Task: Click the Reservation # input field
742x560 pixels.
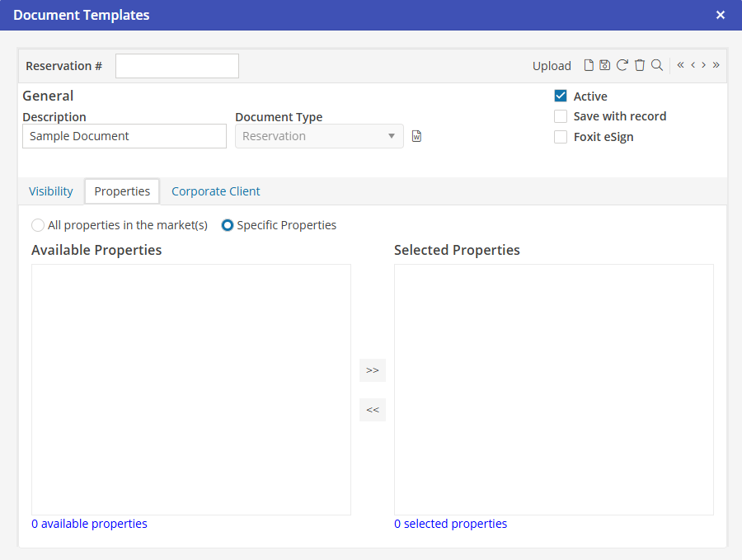Action: coord(177,66)
